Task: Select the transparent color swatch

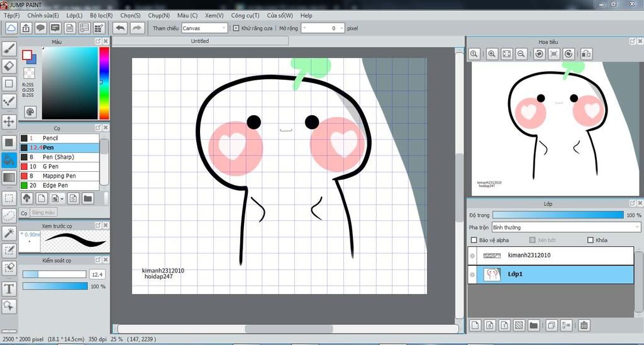Action: coord(29,73)
